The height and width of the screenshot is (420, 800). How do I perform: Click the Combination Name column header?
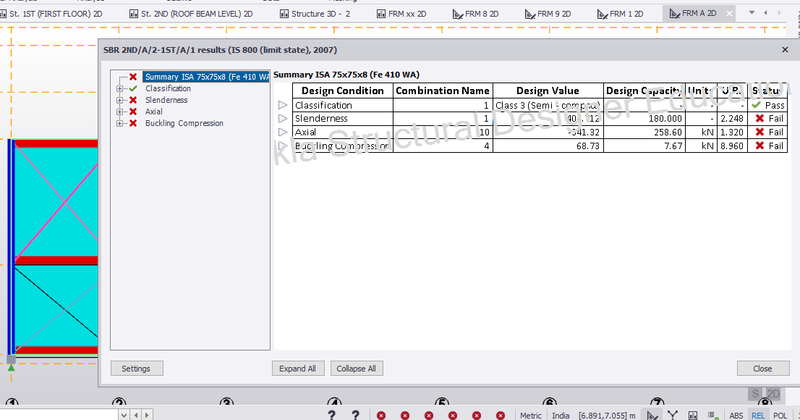[x=443, y=91]
